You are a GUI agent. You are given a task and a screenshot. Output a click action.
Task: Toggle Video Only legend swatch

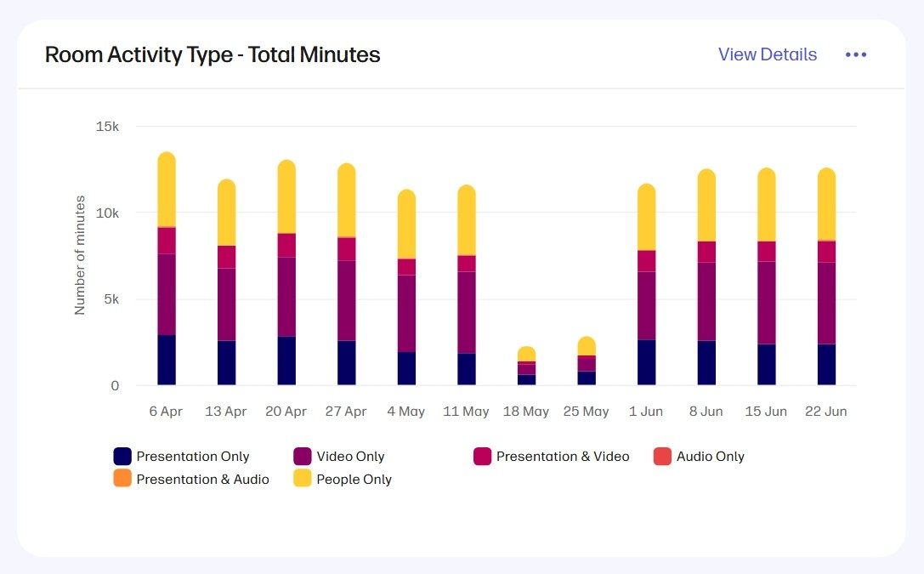[x=303, y=457]
